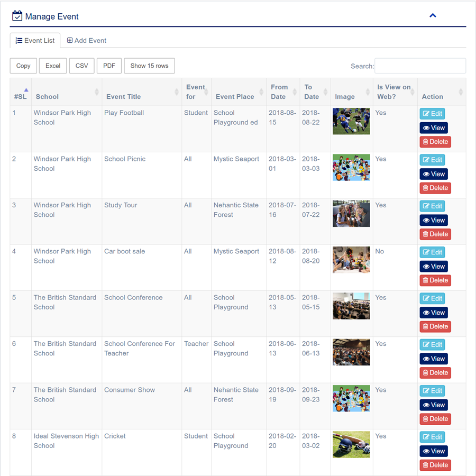Export table using the CSV button
The width and height of the screenshot is (476, 476).
pyautogui.click(x=81, y=66)
